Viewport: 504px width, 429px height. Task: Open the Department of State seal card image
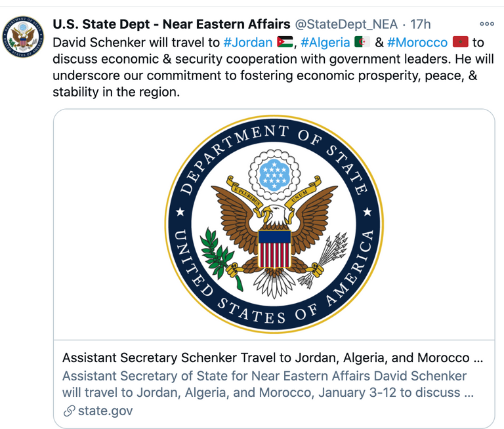point(274,224)
